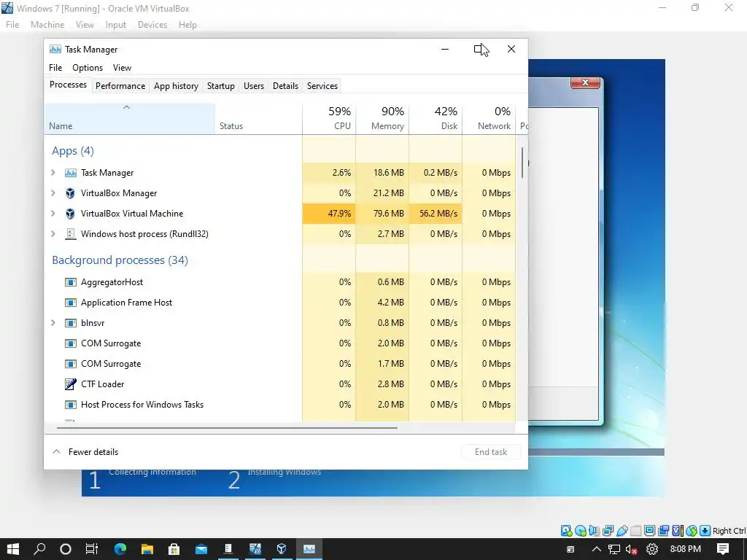Image resolution: width=747 pixels, height=560 pixels.
Task: Switch to the Services tab
Action: tap(322, 86)
